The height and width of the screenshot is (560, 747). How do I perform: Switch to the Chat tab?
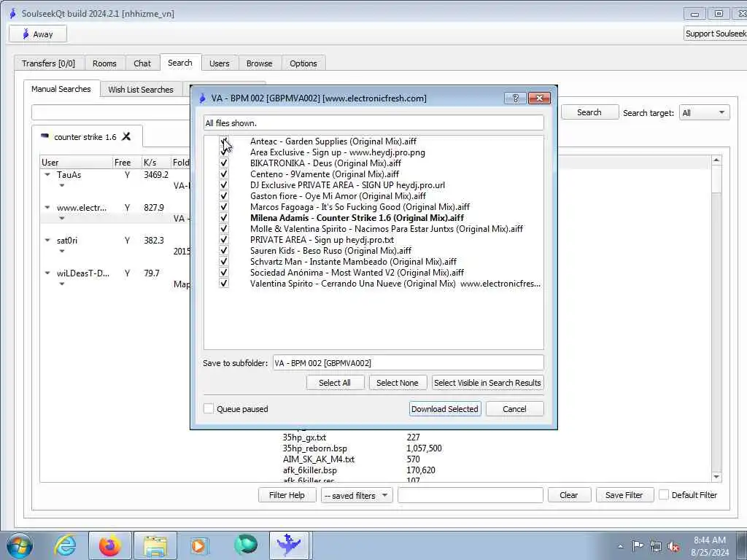[x=142, y=63]
